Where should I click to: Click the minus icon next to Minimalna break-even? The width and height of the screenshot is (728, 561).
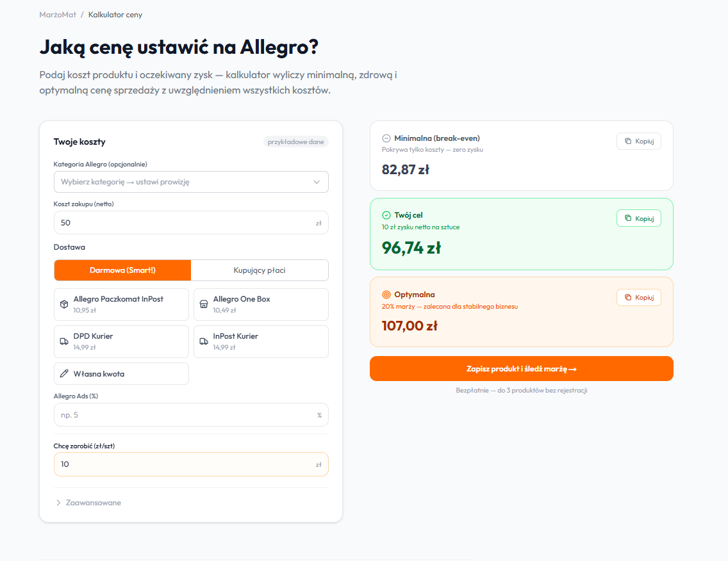(385, 137)
